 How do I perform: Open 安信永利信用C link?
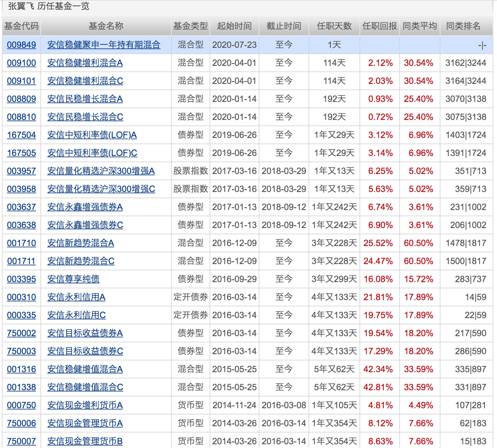pos(77,315)
